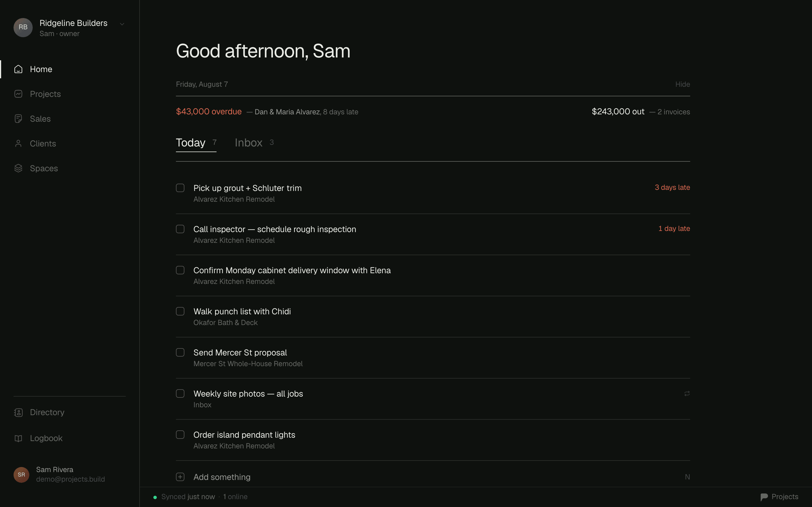Screen dimensions: 812x507
Task: Click the Add something field
Action: pos(433,477)
